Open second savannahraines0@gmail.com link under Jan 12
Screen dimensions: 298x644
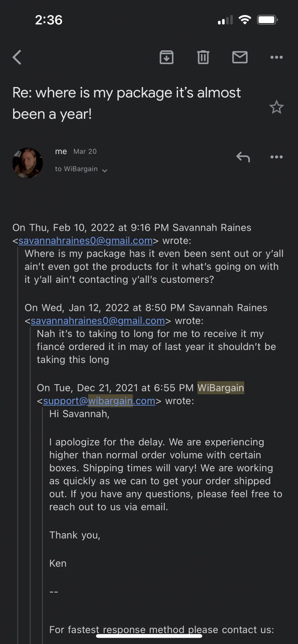point(98,321)
